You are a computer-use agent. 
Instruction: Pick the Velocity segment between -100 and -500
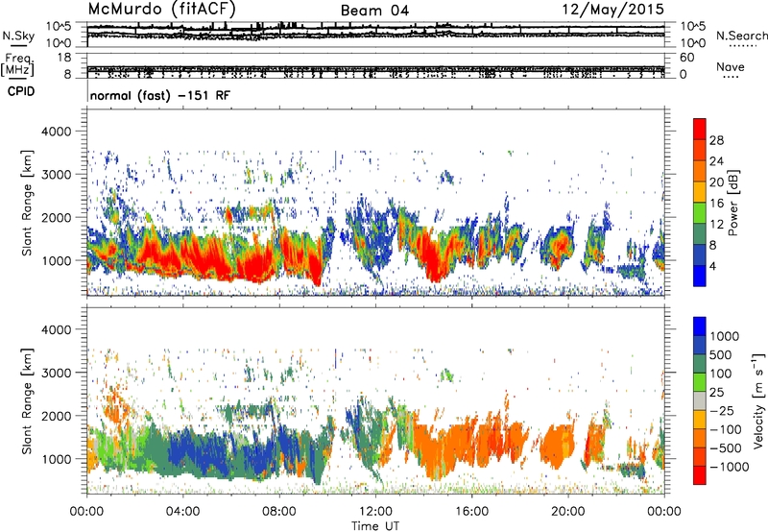pyautogui.click(x=700, y=438)
